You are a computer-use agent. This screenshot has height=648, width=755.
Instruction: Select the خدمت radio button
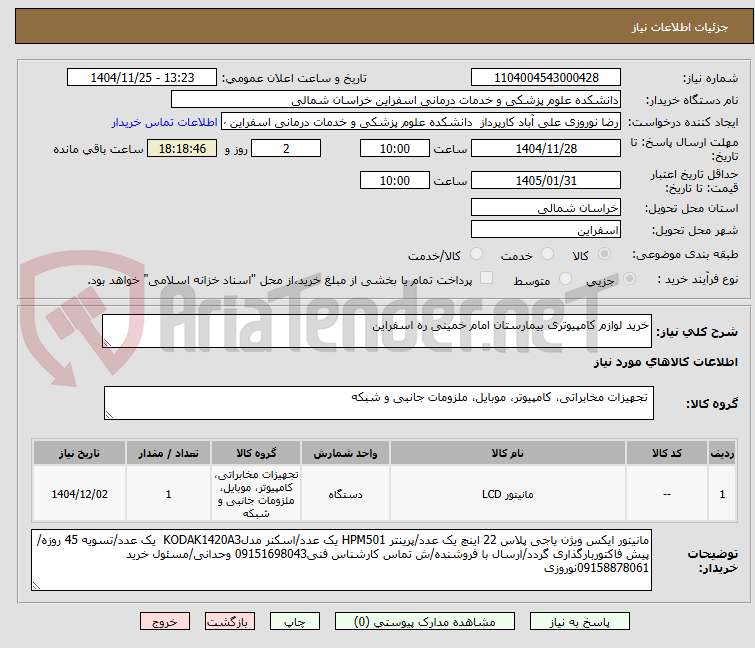pos(547,254)
